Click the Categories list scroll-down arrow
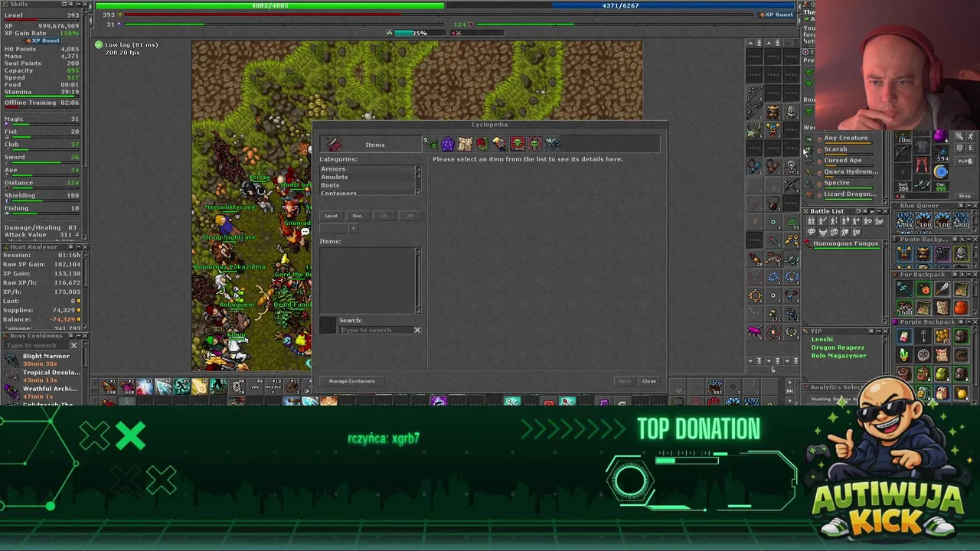 418,191
